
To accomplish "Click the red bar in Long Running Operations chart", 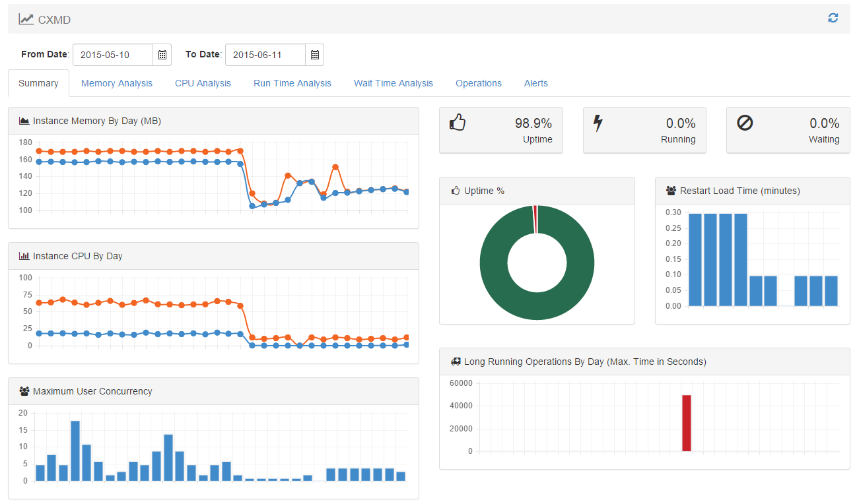I will [x=687, y=423].
